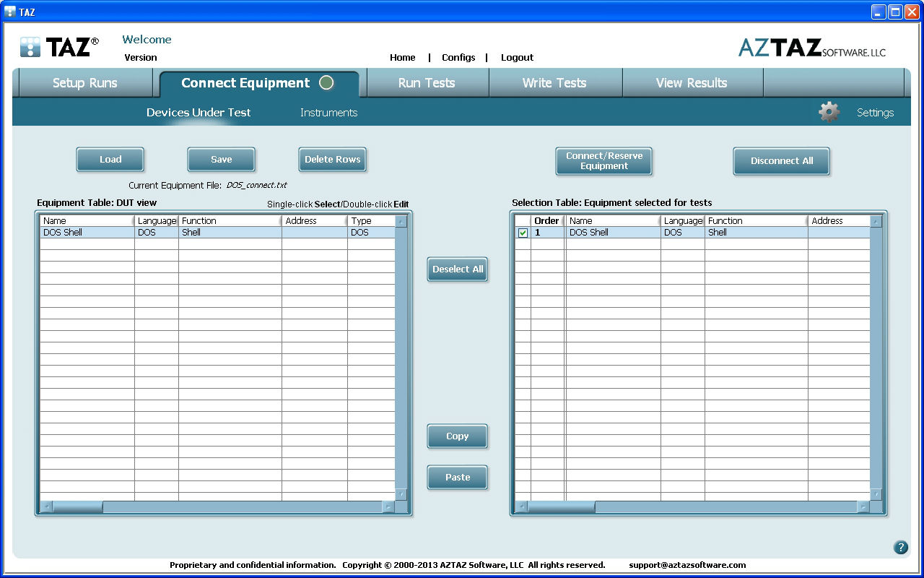Click the TAZ logo icon
The width and height of the screenshot is (924, 578).
point(31,47)
